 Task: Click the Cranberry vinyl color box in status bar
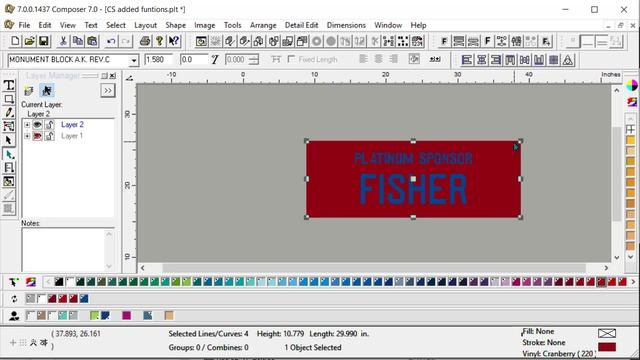[x=607, y=347]
